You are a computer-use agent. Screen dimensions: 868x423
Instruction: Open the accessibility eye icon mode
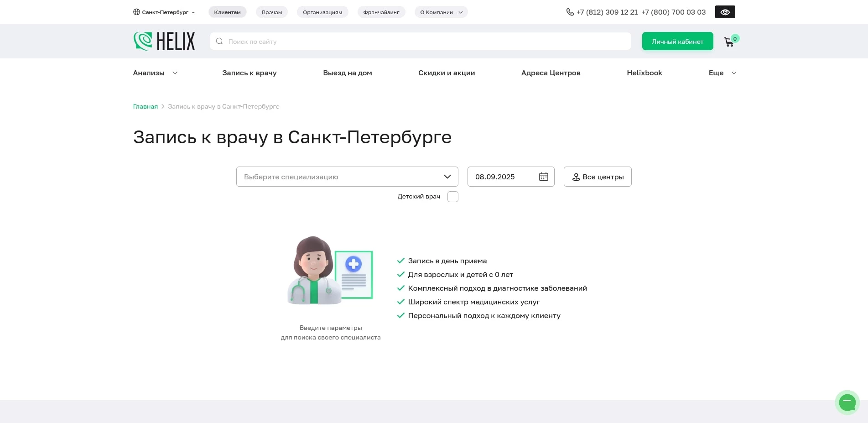(x=724, y=12)
